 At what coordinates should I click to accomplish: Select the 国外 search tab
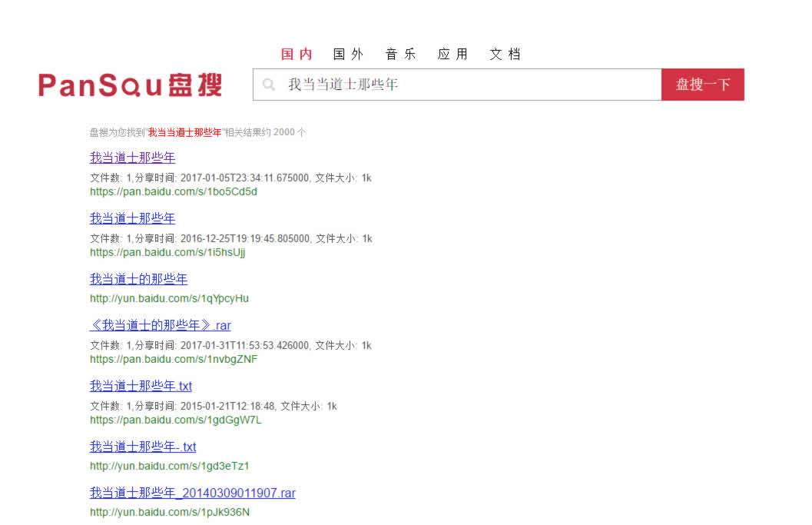click(348, 55)
